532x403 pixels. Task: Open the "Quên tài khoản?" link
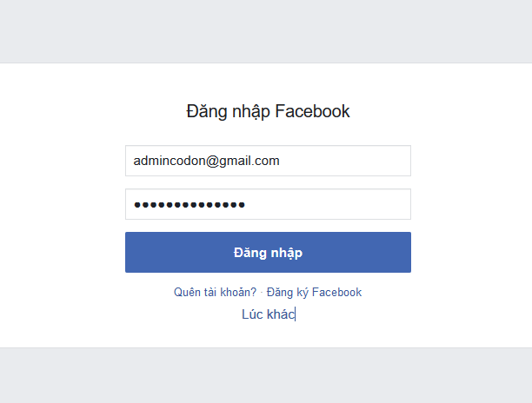pyautogui.click(x=215, y=292)
